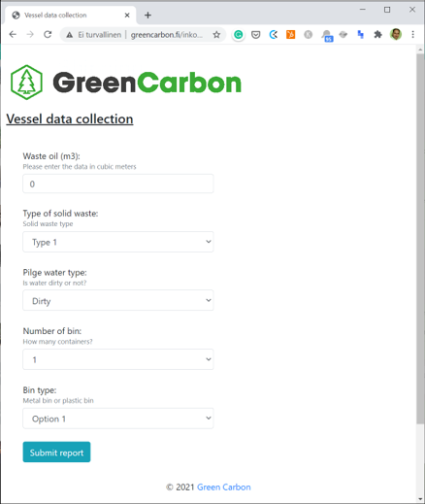
Task: Click the Submit report button
Action: pos(56,452)
